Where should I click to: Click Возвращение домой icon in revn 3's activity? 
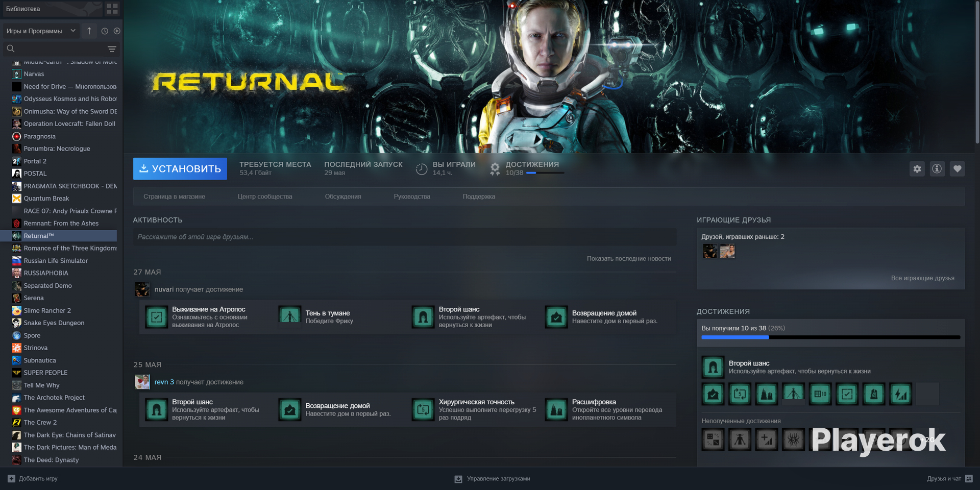pos(290,410)
